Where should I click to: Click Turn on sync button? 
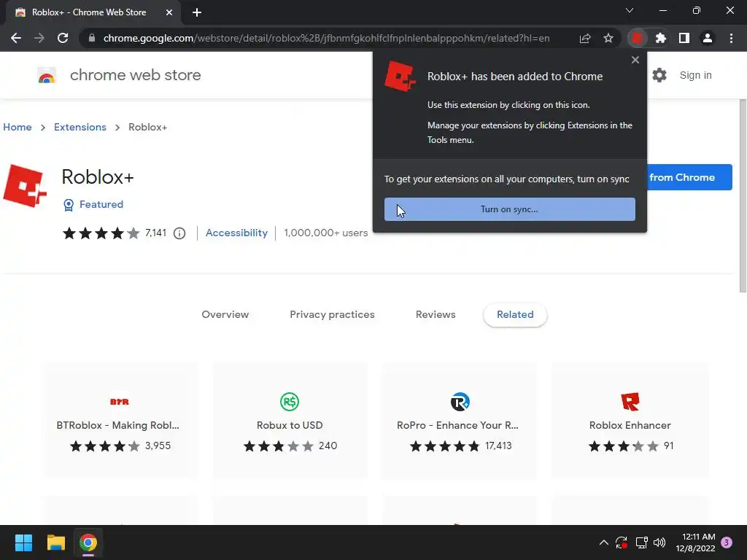click(510, 209)
